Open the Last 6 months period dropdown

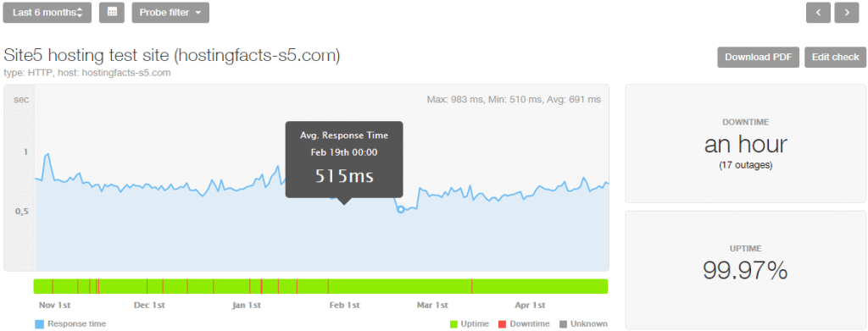tap(47, 12)
